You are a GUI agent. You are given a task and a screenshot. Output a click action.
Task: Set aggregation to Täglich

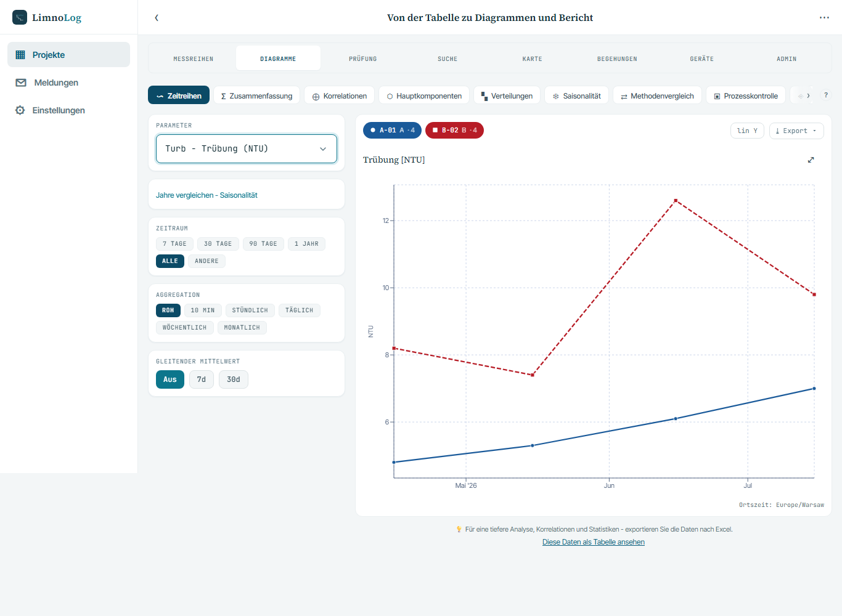300,310
